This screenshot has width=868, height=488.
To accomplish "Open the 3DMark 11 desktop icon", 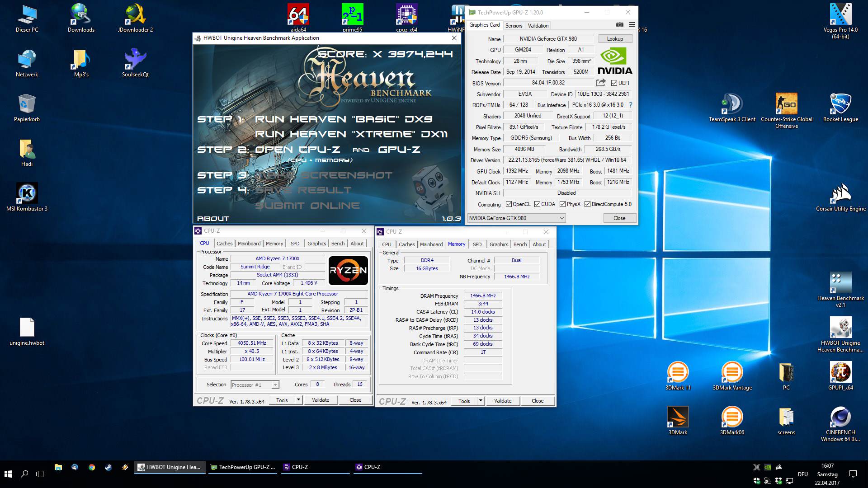I will [x=678, y=375].
